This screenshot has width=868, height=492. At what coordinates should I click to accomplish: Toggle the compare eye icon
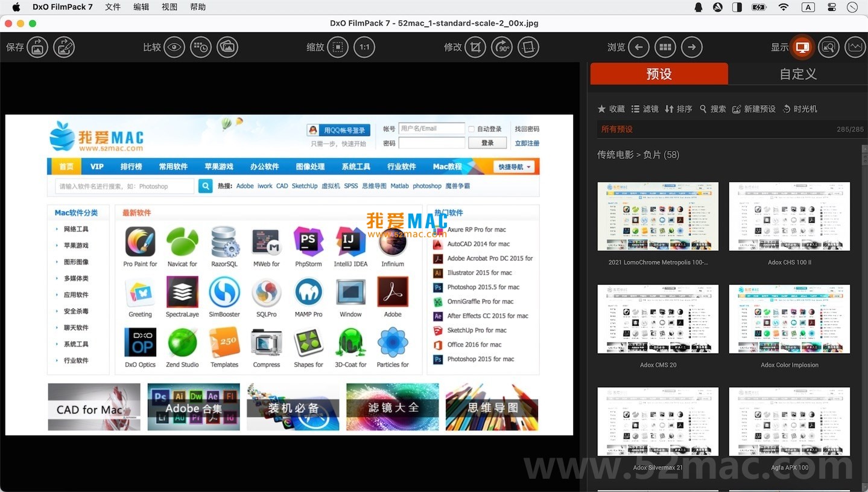[x=174, y=47]
